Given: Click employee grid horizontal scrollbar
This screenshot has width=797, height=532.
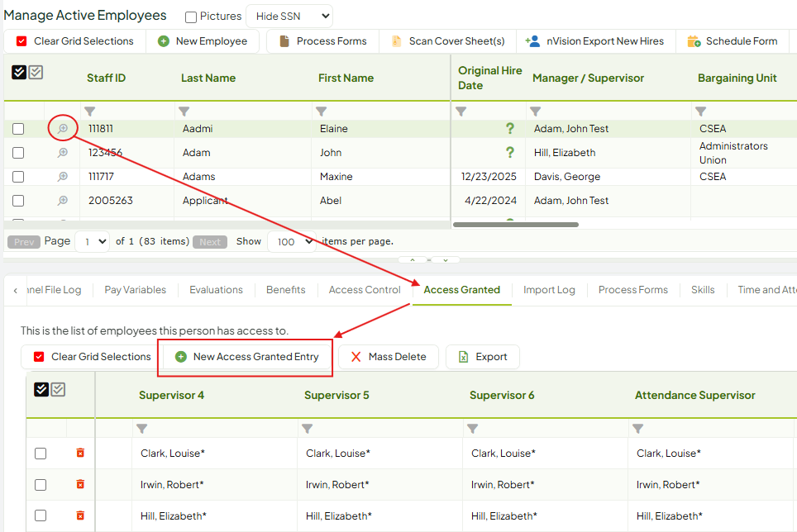Looking at the screenshot, I should tap(515, 225).
